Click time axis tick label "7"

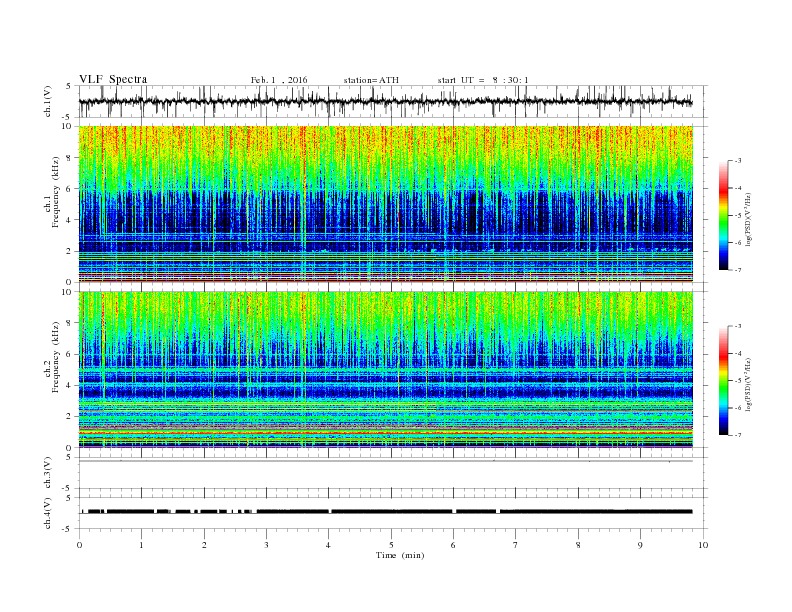516,545
